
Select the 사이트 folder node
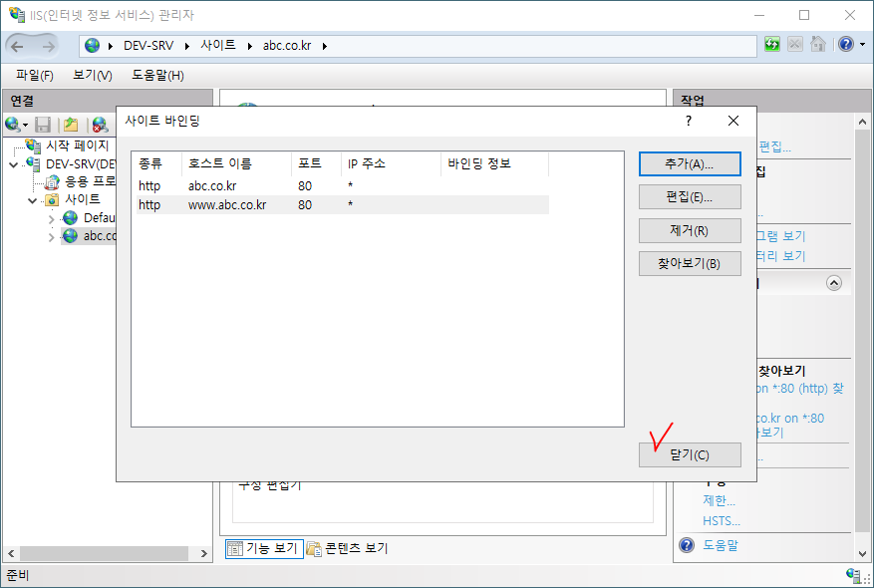tap(83, 199)
